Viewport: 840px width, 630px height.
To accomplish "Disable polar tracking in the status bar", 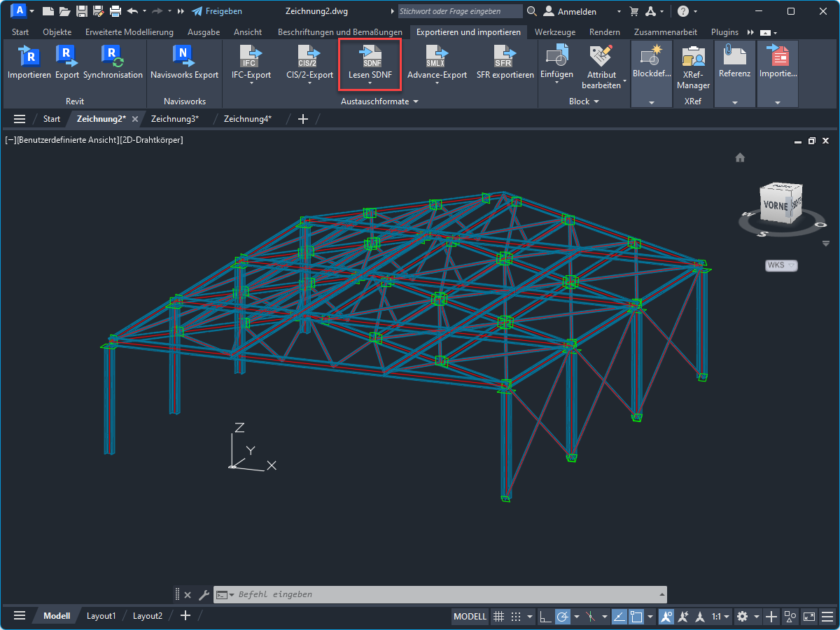I will (x=563, y=616).
